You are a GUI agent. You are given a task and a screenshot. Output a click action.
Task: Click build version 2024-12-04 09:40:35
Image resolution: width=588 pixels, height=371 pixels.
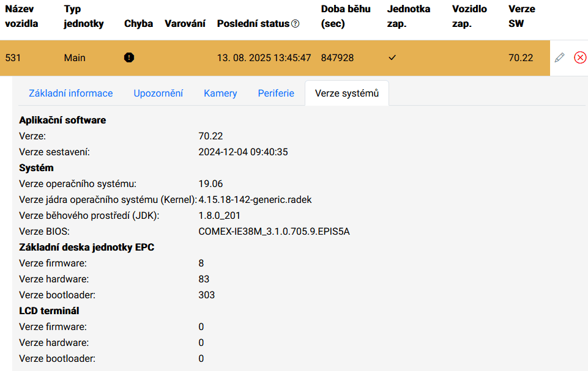(243, 152)
